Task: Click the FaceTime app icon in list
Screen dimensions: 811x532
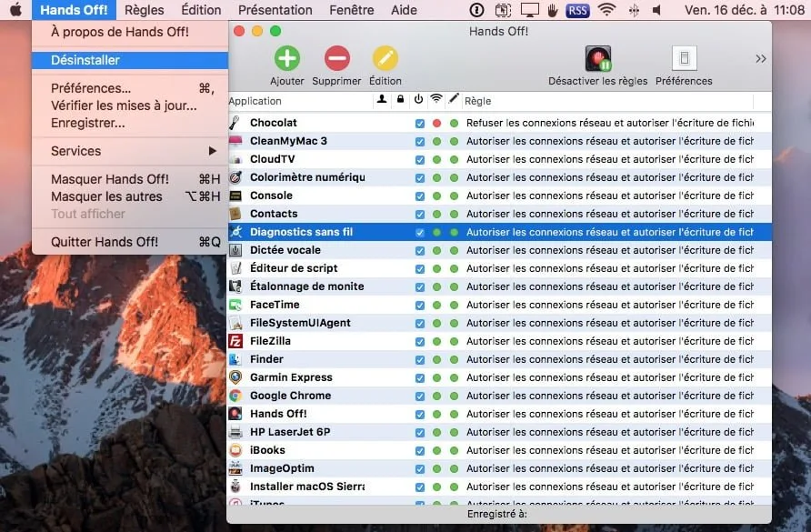Action: [x=235, y=305]
